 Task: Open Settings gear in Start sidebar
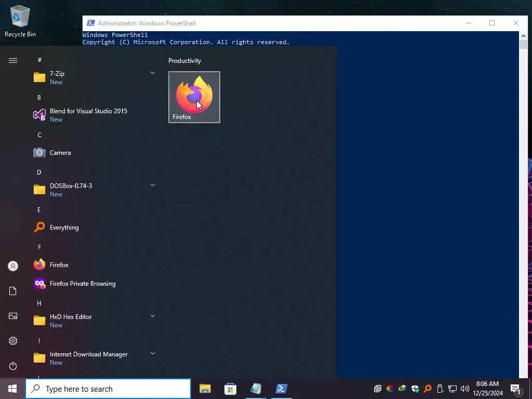13,341
